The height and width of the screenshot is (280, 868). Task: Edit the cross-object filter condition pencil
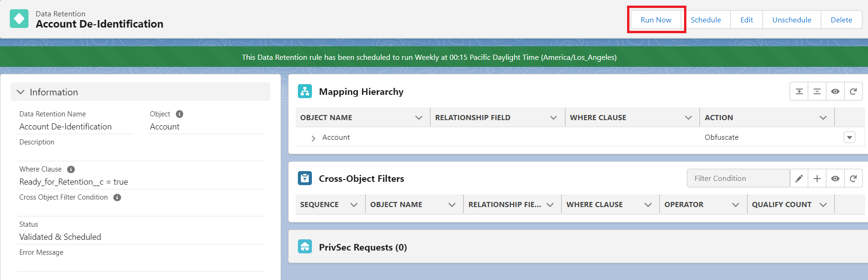(799, 179)
